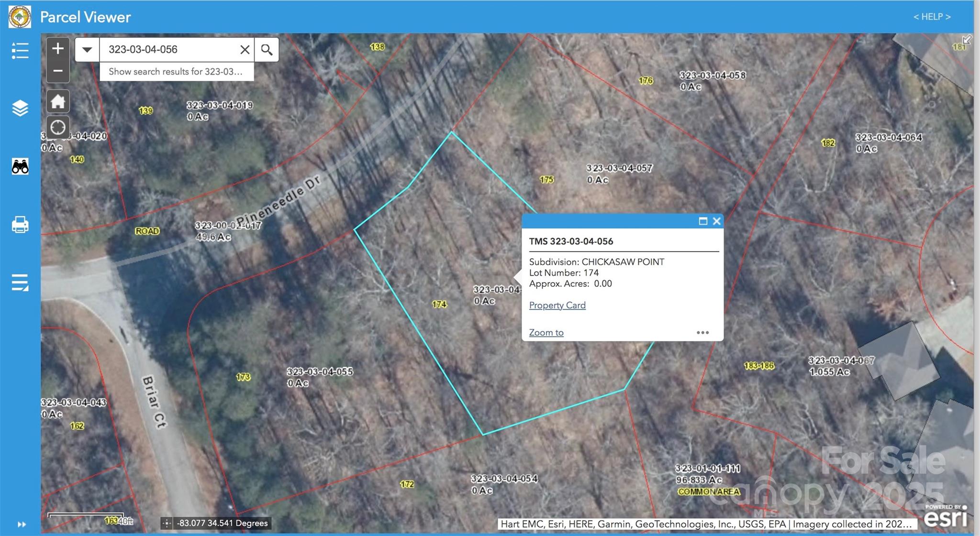Click parcel label 323-03-04-019
The image size is (980, 536).
click(220, 105)
